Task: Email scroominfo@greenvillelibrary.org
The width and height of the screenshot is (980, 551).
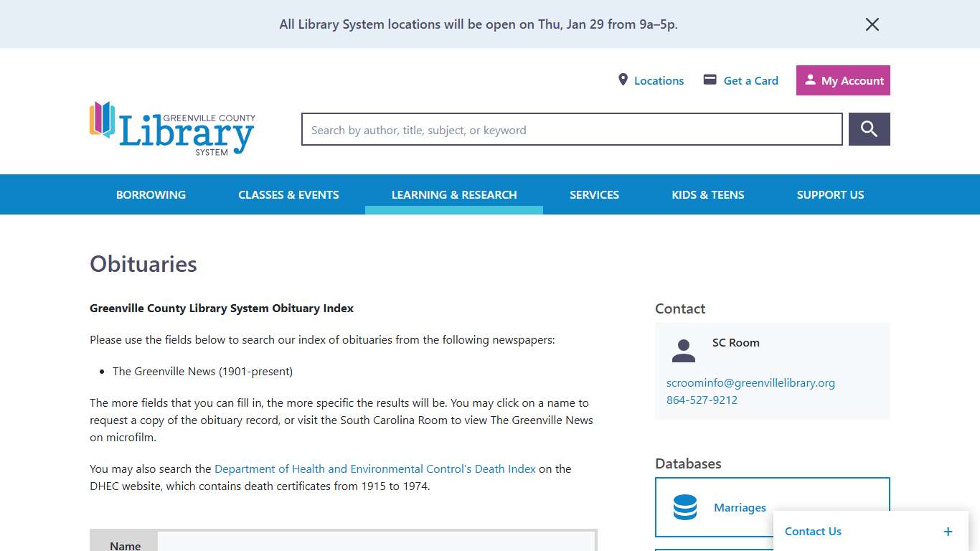Action: coord(750,382)
